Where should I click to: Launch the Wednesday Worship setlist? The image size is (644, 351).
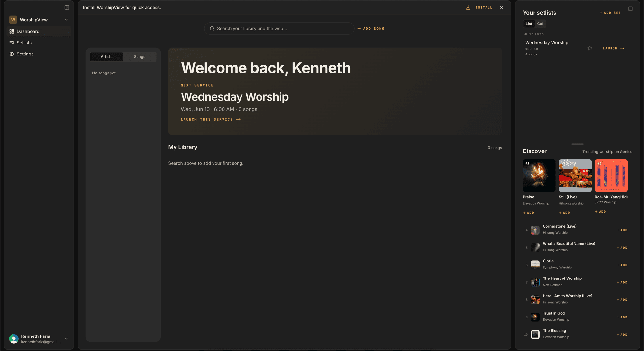click(613, 48)
